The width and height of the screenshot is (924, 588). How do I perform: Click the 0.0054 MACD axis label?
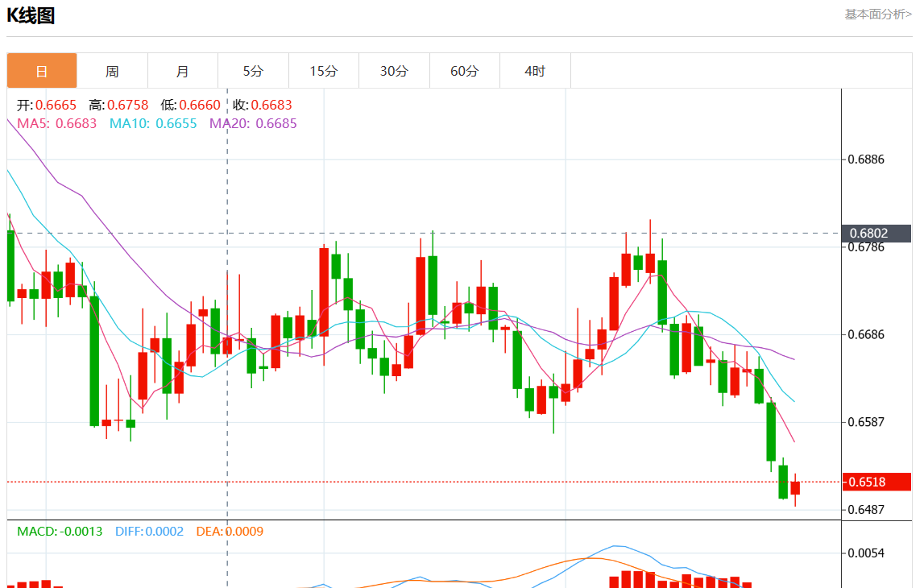coord(866,553)
